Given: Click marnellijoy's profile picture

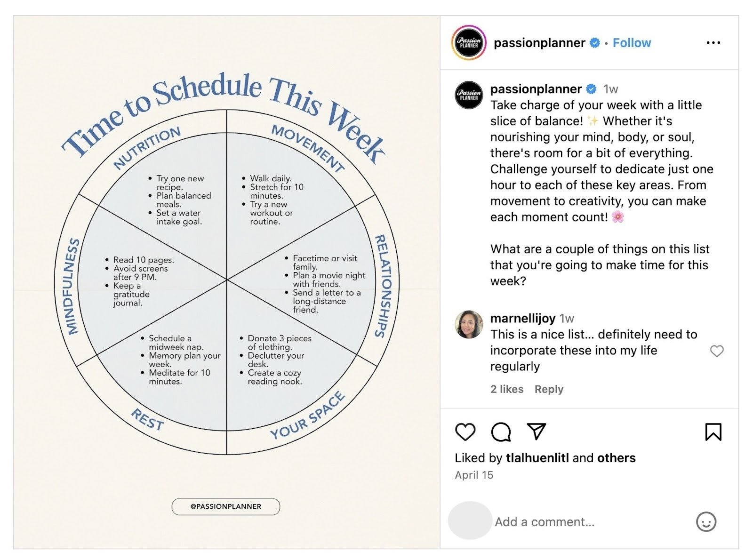Looking at the screenshot, I should click(x=468, y=321).
